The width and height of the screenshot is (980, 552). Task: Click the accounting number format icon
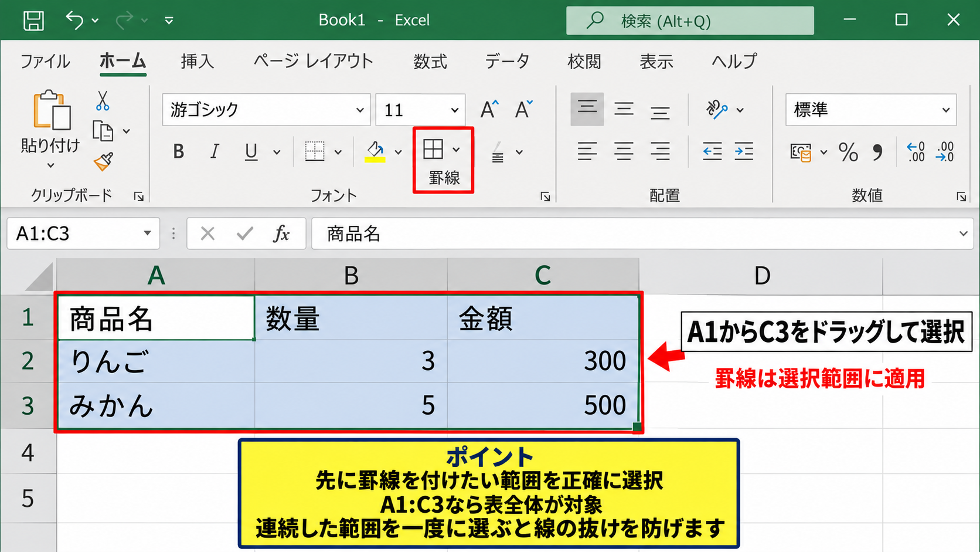pyautogui.click(x=801, y=153)
